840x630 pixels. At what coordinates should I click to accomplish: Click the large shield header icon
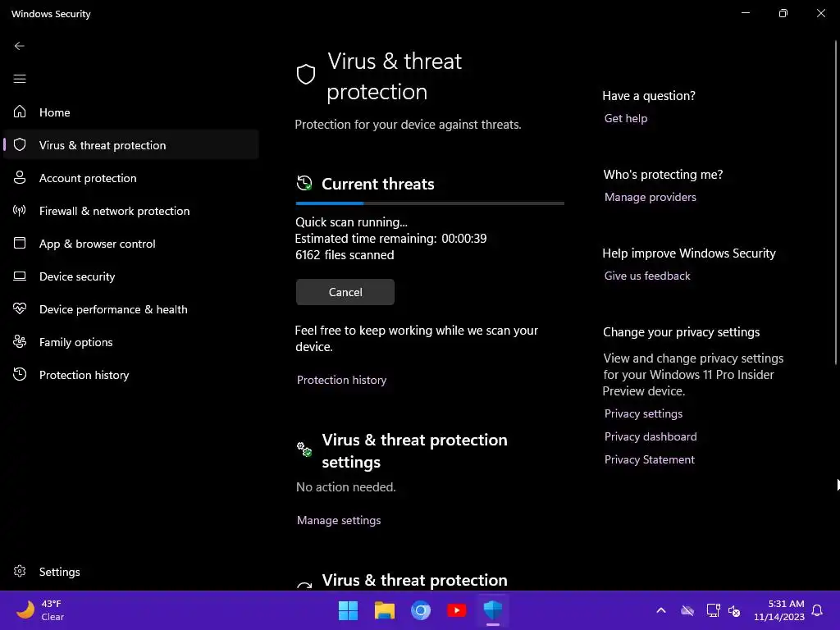click(306, 75)
